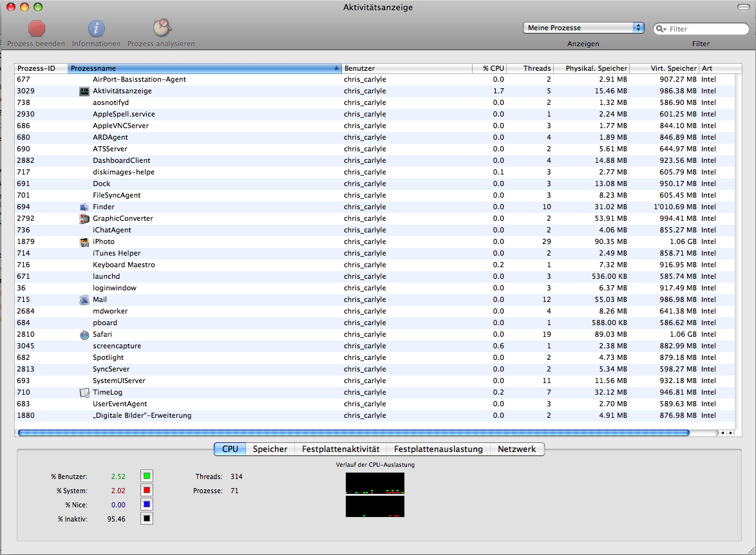Select the SystemUIServer process
The width and height of the screenshot is (756, 555).
[x=375, y=381]
